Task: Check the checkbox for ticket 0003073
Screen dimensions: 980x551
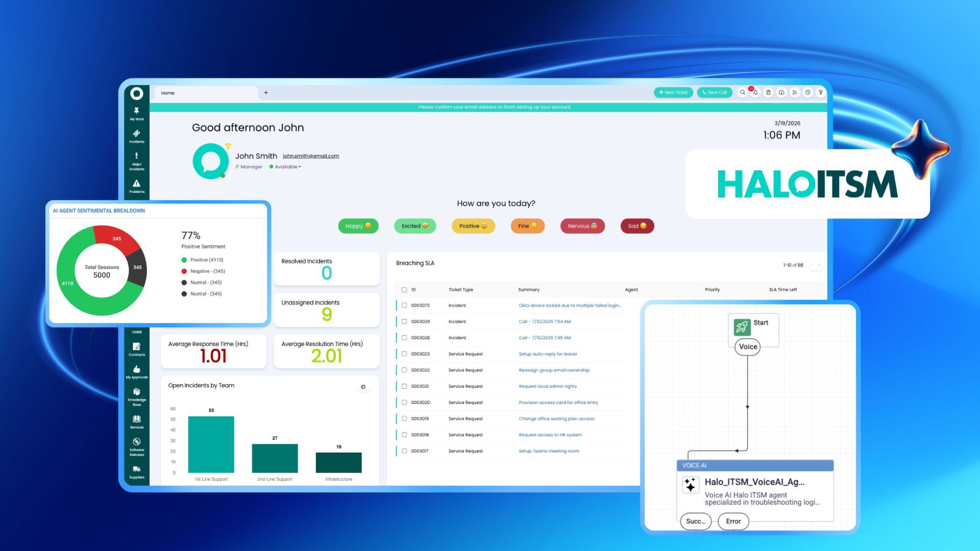Action: [404, 305]
